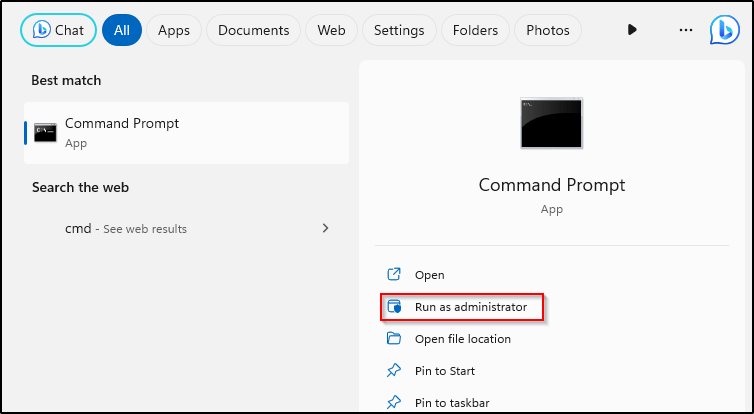Select the Settings filter tab
Image resolution: width=754 pixels, height=414 pixels.
point(399,30)
